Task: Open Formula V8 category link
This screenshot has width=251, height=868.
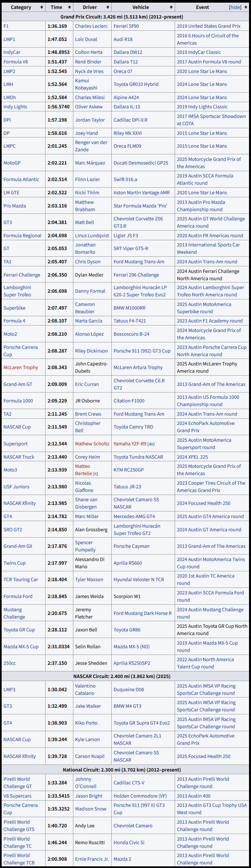Action: (x=16, y=62)
